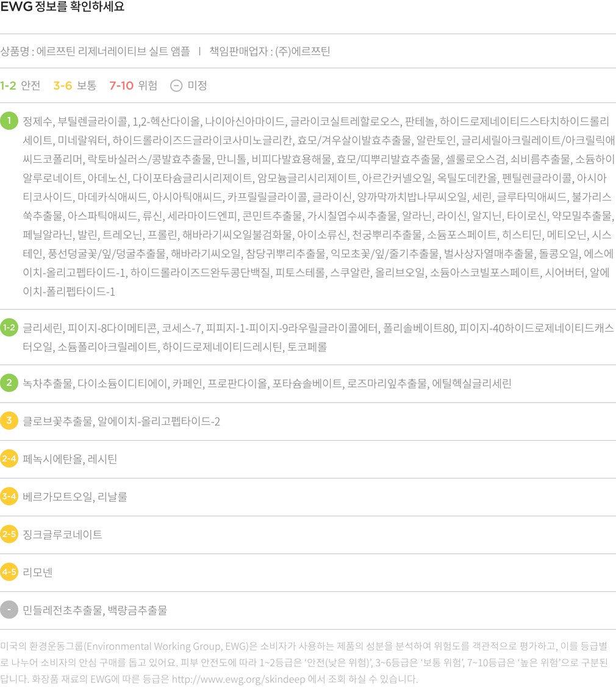616x687 pixels.
Task: Click product name 에르쯔틴 리제너레이티브 실트 앰플
Action: tap(113, 51)
